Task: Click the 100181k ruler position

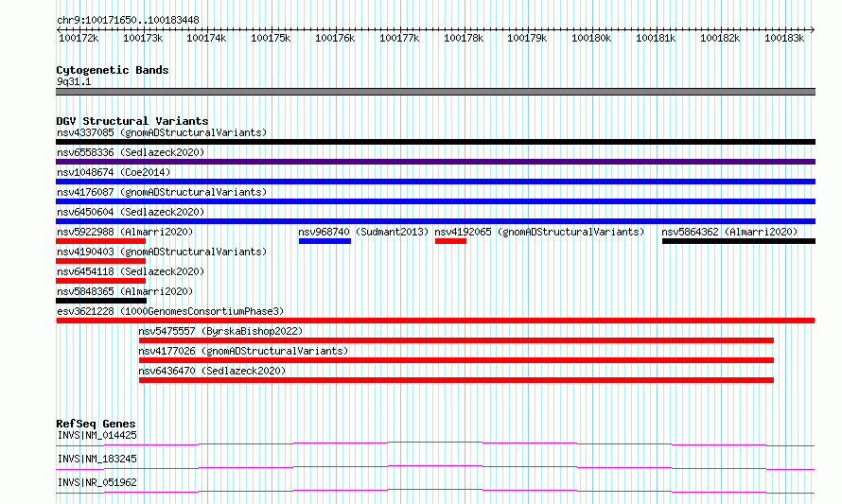Action: point(656,38)
